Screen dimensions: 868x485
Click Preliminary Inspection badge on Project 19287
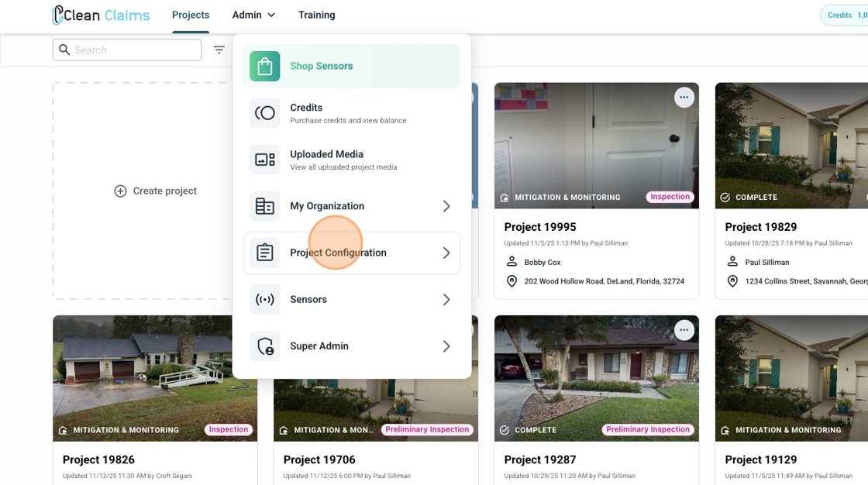pos(648,429)
